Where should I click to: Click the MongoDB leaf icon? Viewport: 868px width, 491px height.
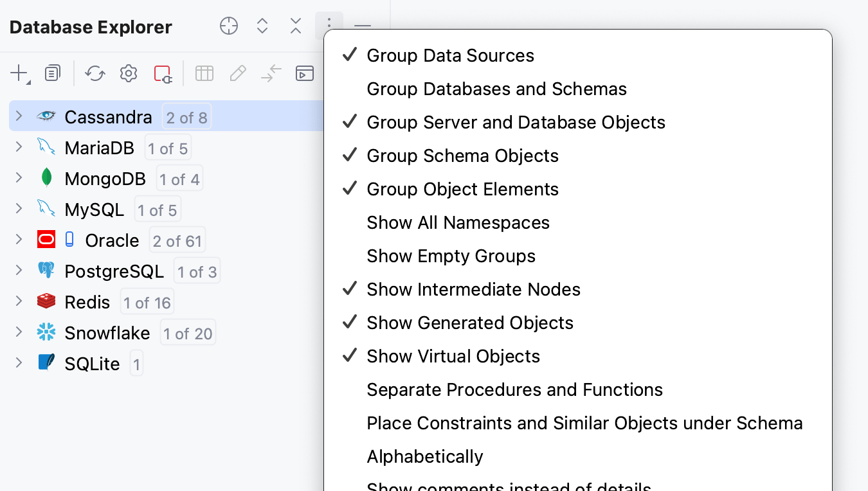[46, 177]
